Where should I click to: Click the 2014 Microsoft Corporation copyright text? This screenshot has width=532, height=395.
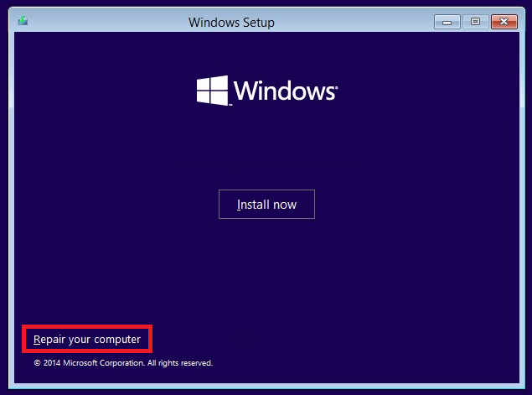(123, 363)
